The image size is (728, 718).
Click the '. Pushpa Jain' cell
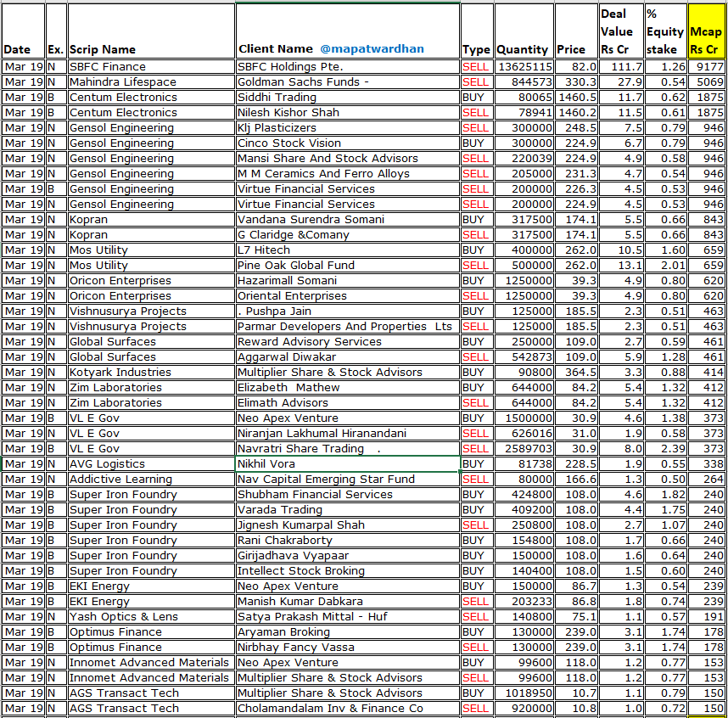(x=348, y=311)
